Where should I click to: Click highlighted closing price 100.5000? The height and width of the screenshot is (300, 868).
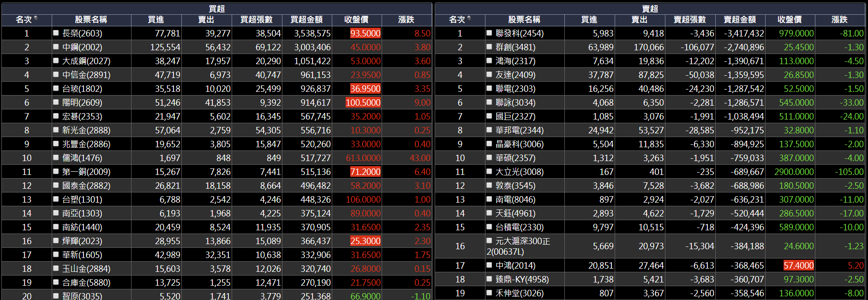click(363, 102)
